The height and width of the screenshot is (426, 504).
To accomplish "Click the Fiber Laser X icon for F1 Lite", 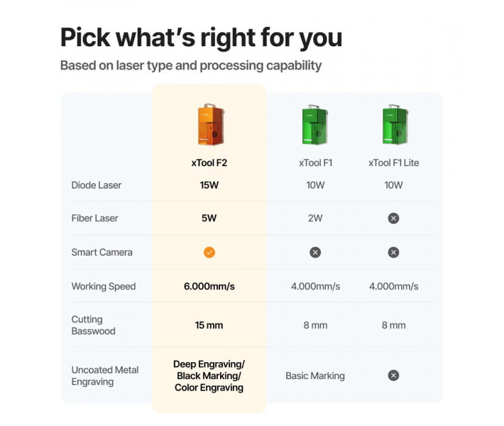I will [x=393, y=218].
